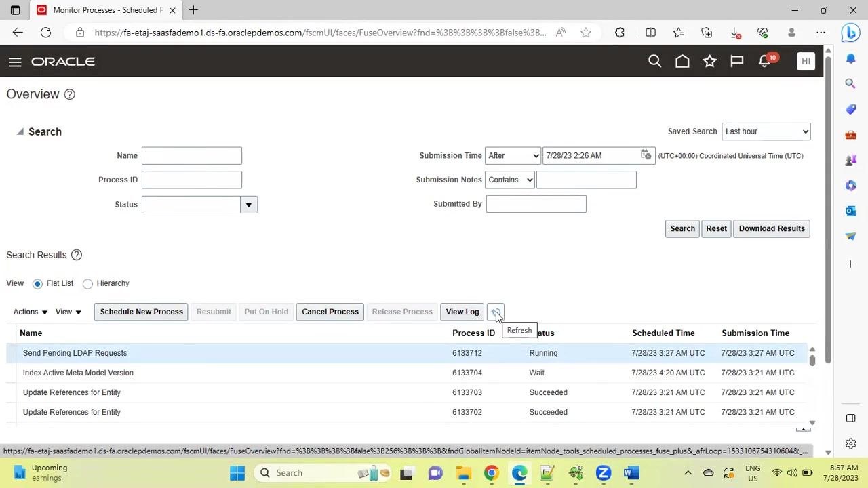
Task: Click the Download Results button
Action: coord(772,228)
